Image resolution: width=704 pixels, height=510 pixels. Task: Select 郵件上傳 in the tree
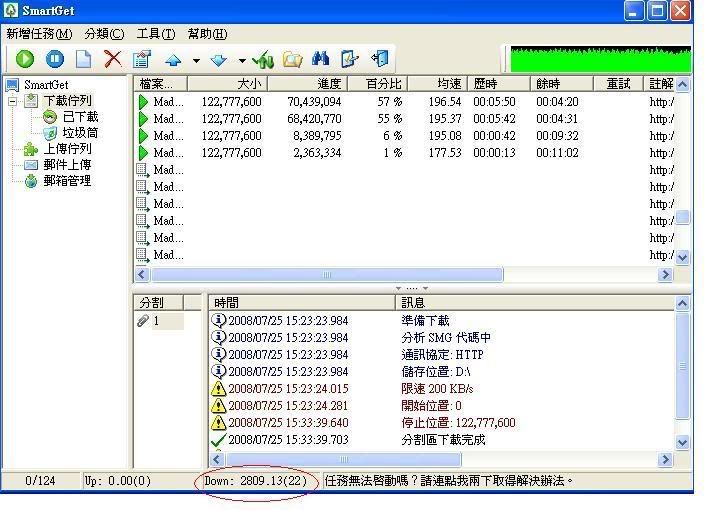coord(67,165)
